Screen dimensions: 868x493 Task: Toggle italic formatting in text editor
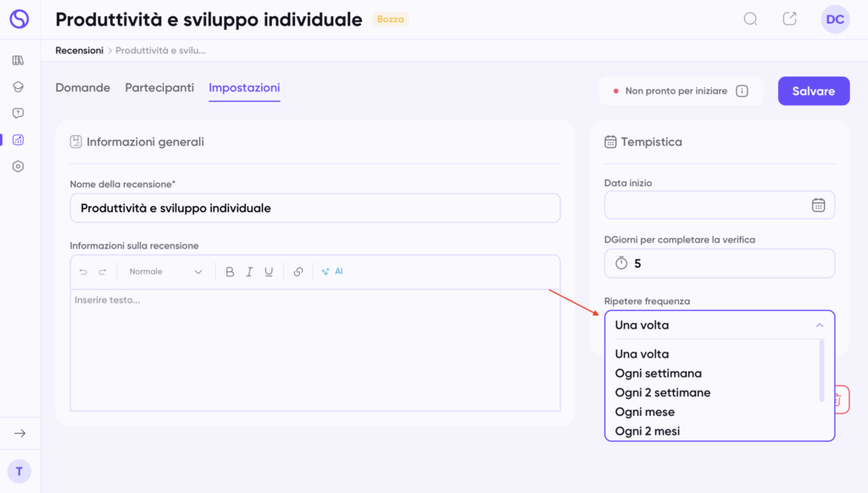[249, 272]
